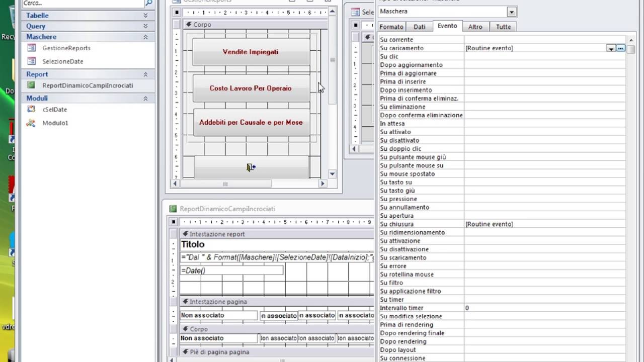Select Non associato box under report Corpo
Viewport: 644px width, 362px height.
[x=219, y=338]
